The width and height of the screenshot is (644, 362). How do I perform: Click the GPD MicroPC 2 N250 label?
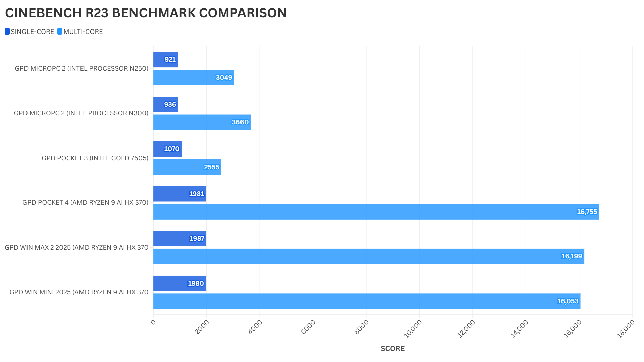[x=82, y=69]
